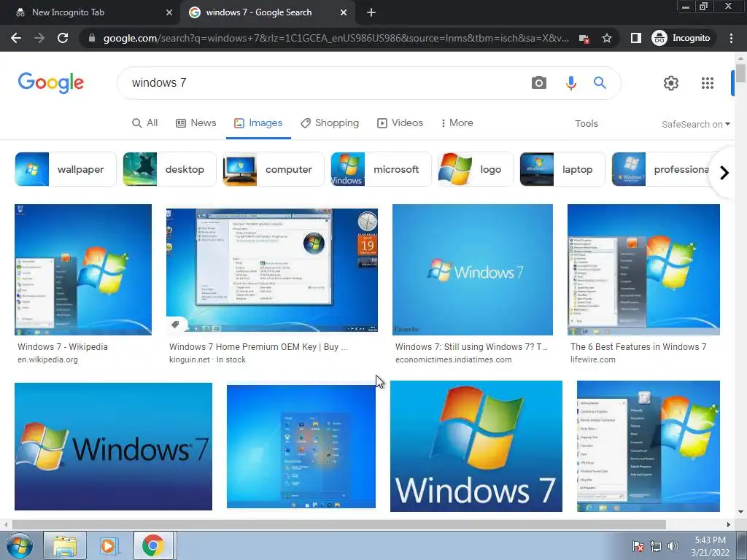The image size is (747, 560).
Task: View site information via the lock icon
Action: click(x=92, y=38)
